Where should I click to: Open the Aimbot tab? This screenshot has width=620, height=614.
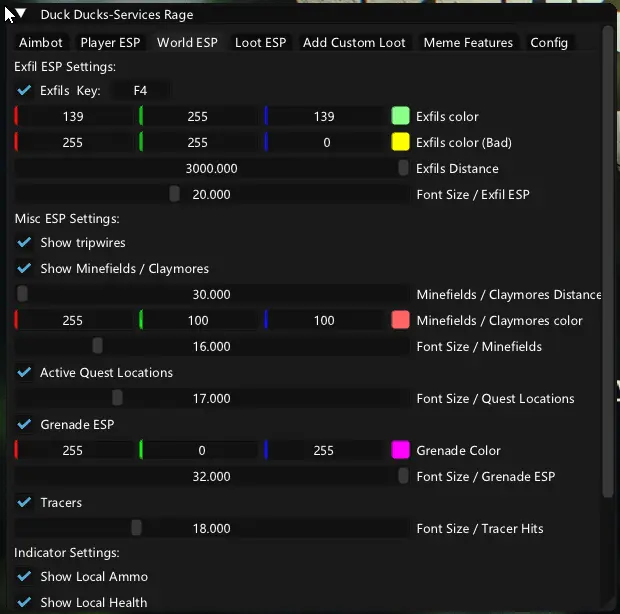click(41, 43)
